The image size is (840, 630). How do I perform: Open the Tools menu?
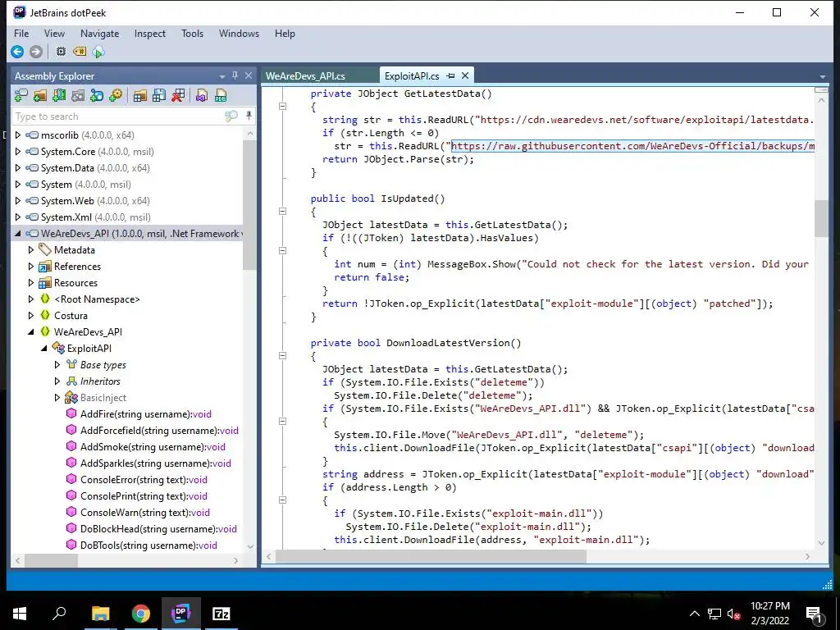tap(192, 33)
